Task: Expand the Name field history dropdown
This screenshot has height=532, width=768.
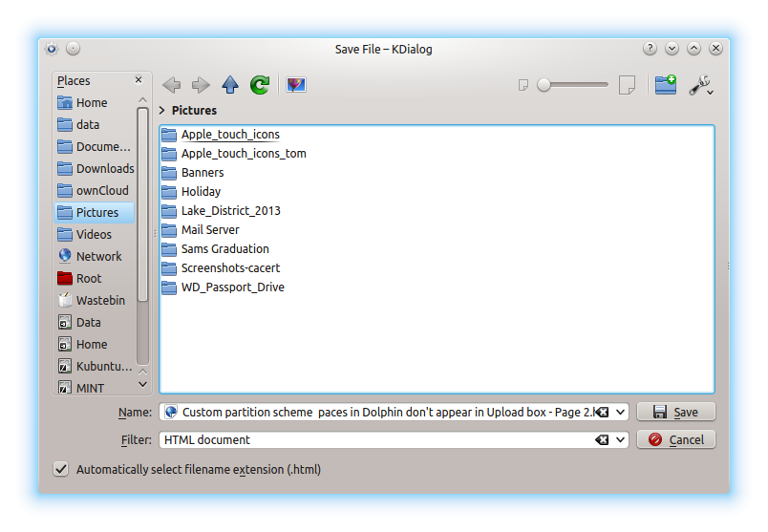Action: point(620,413)
